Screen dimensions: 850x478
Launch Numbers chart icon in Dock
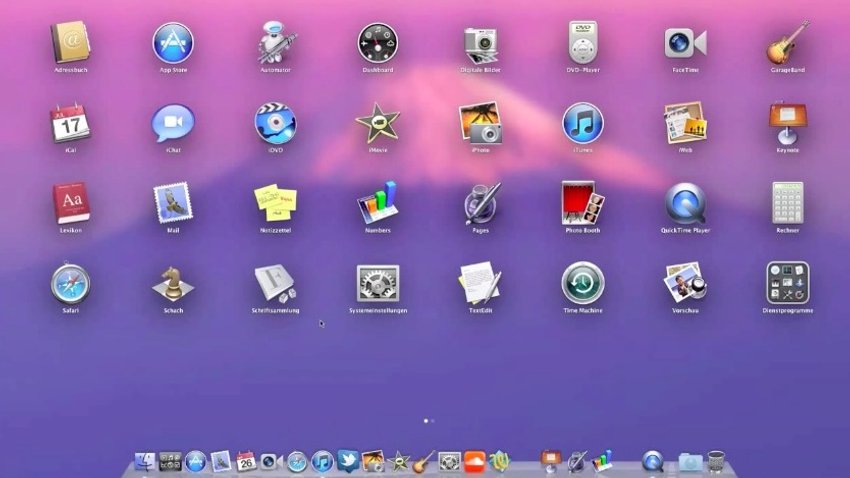602,462
